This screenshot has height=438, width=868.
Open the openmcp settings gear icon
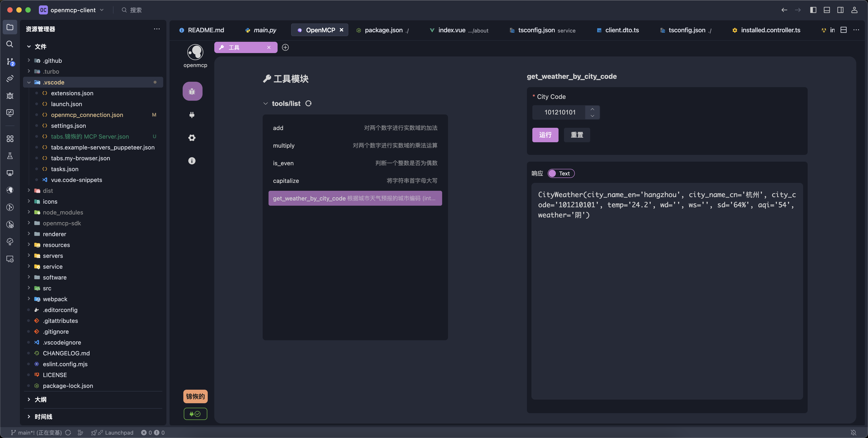(192, 138)
